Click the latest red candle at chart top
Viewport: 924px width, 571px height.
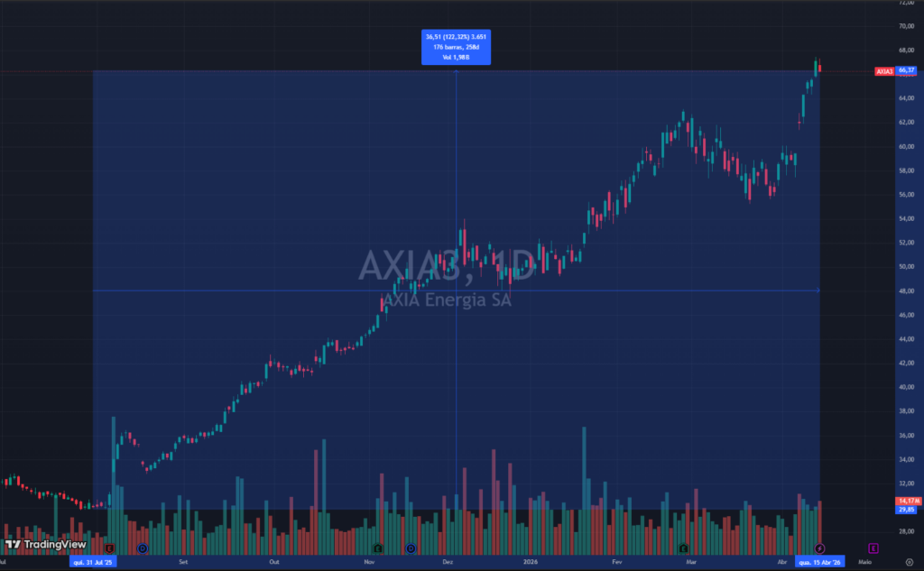tap(819, 68)
